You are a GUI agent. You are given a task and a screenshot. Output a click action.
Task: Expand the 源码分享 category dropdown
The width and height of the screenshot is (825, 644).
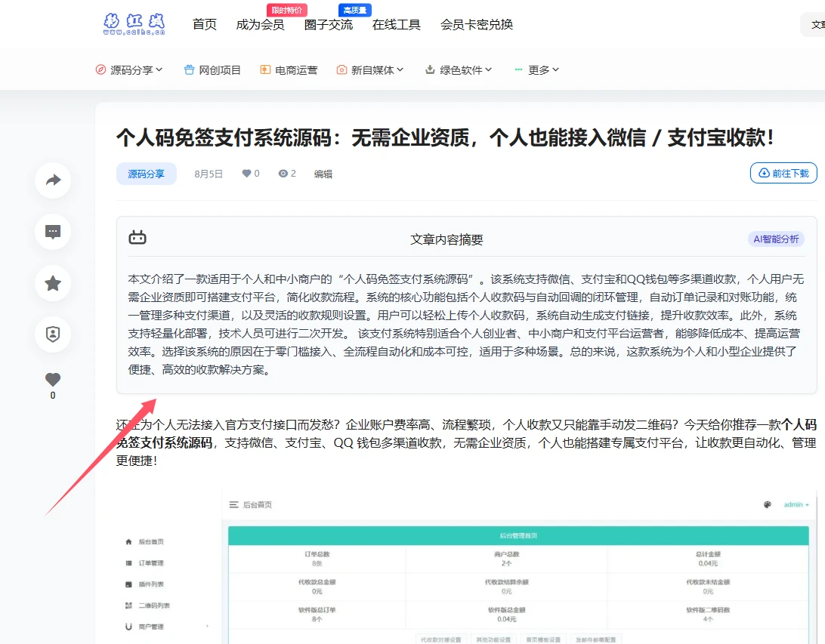pos(136,70)
